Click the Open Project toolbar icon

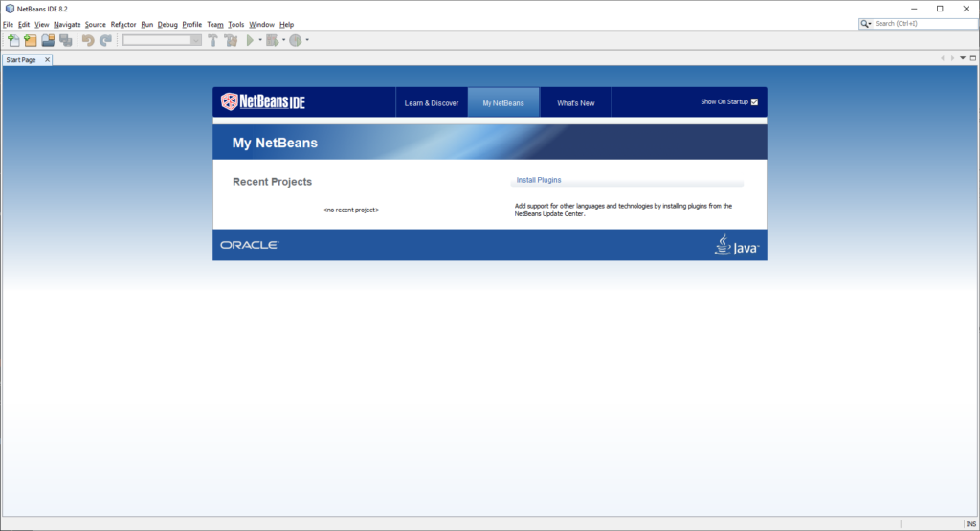click(48, 40)
